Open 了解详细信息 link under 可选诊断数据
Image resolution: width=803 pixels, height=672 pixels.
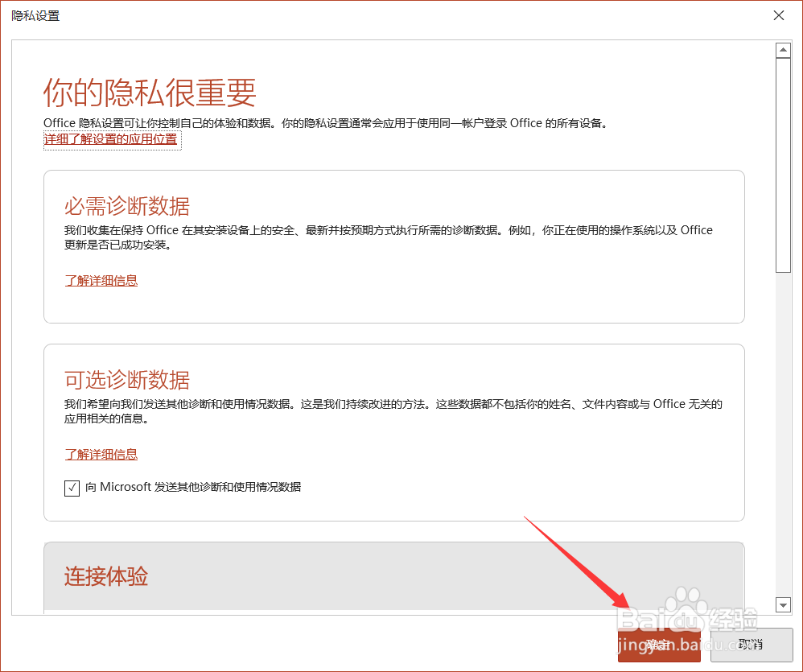[x=101, y=455]
